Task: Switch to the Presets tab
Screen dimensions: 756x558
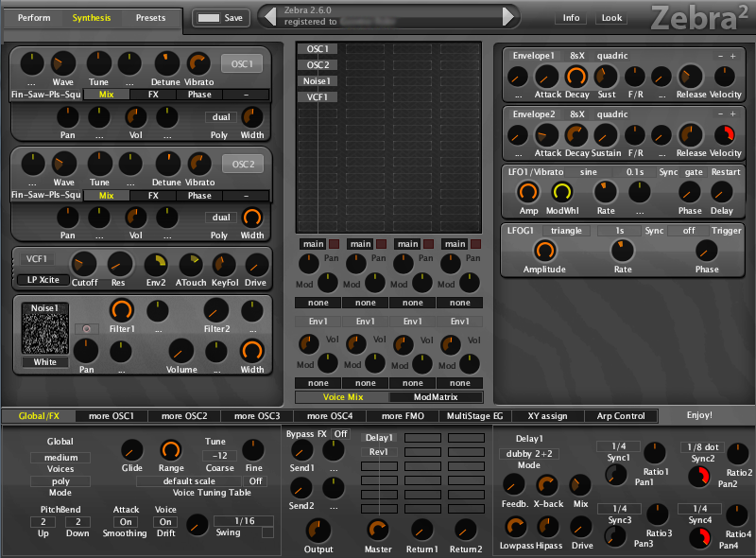Action: coord(150,18)
